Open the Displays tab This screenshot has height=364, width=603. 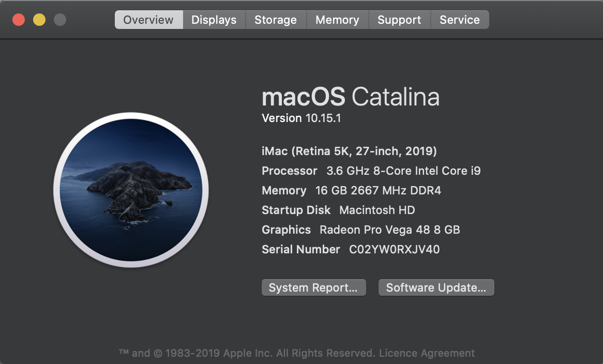pyautogui.click(x=214, y=20)
